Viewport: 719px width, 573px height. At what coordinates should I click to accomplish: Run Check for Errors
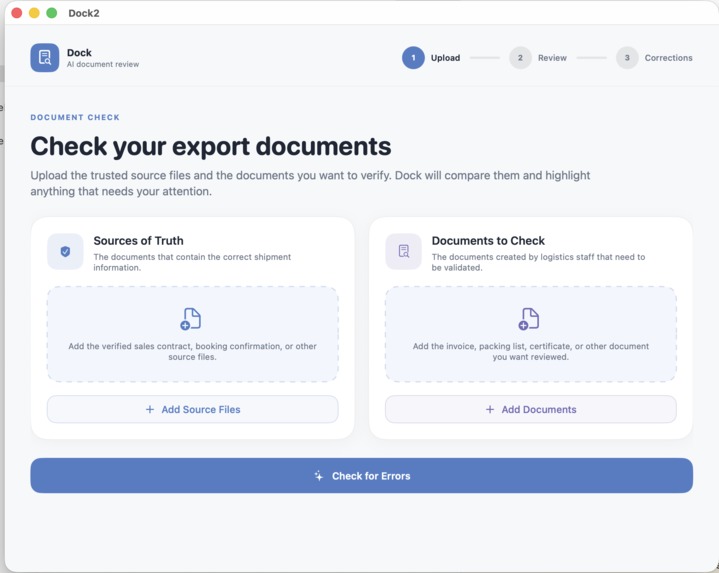click(361, 476)
